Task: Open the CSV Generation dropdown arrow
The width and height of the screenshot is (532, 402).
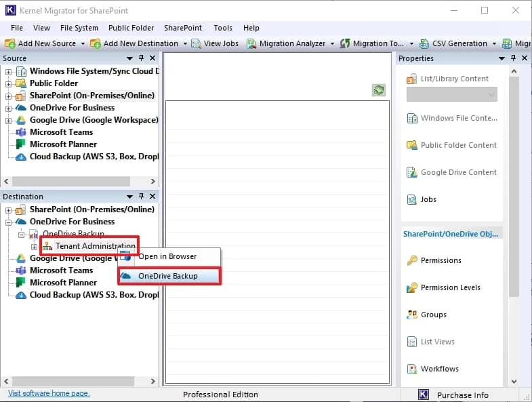Action: 494,44
